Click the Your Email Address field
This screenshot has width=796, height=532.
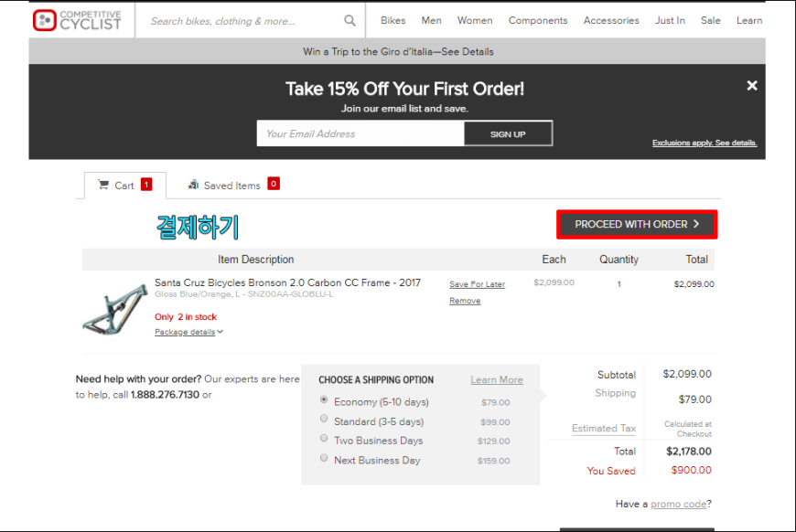tap(360, 133)
